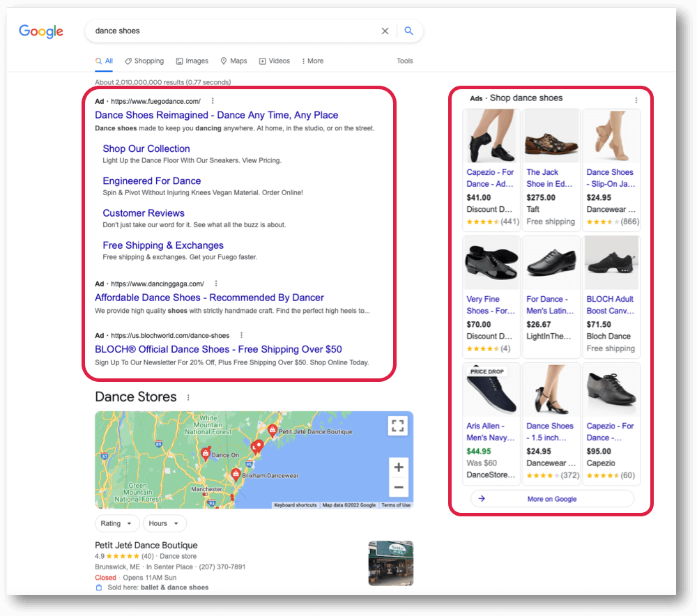Open Aris Allen Men's Navy product image

[491, 390]
